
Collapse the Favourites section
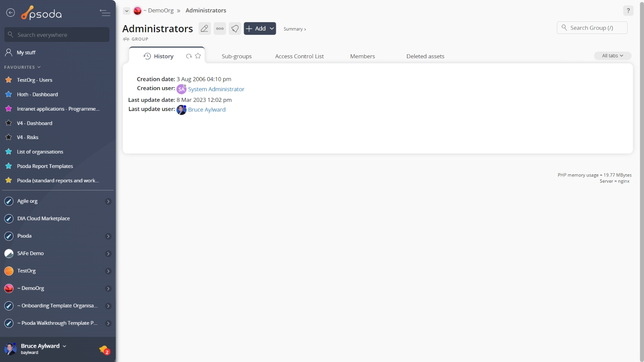pyautogui.click(x=22, y=67)
